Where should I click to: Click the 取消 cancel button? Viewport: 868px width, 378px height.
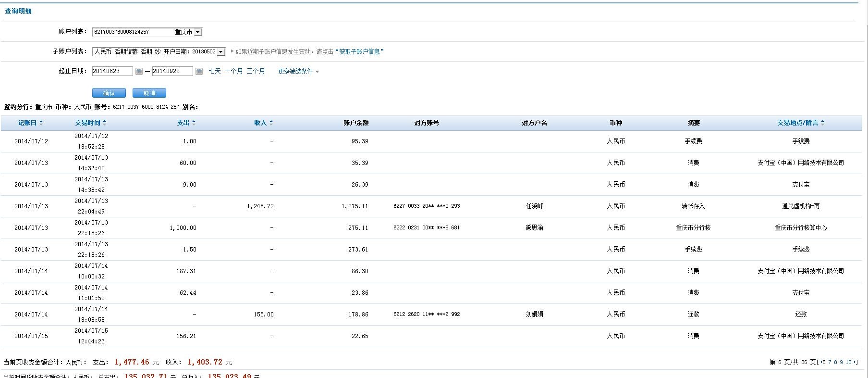[149, 93]
